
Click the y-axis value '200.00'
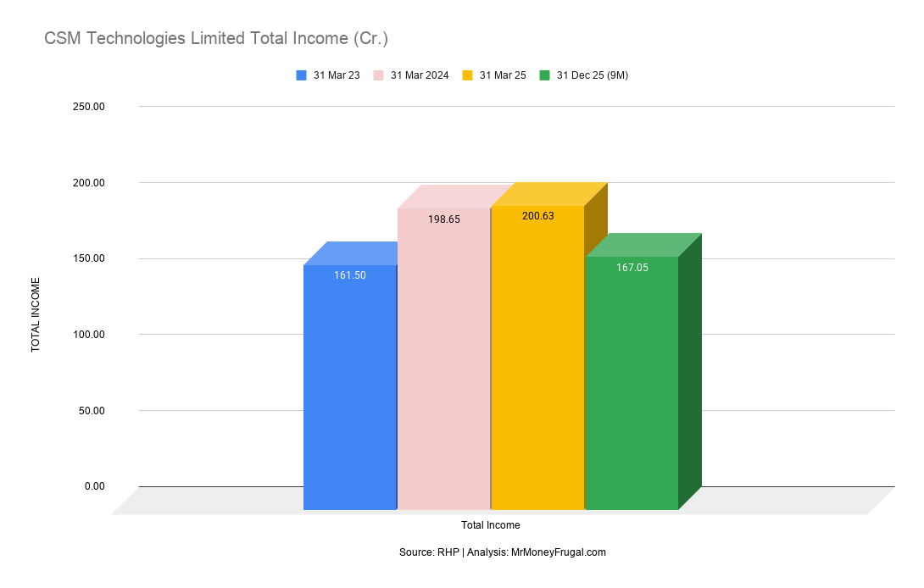click(x=88, y=183)
